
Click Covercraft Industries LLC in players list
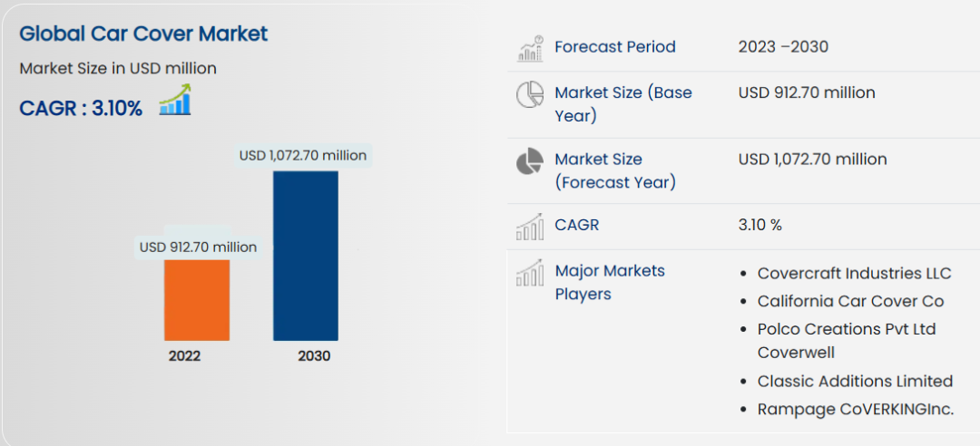tap(854, 273)
